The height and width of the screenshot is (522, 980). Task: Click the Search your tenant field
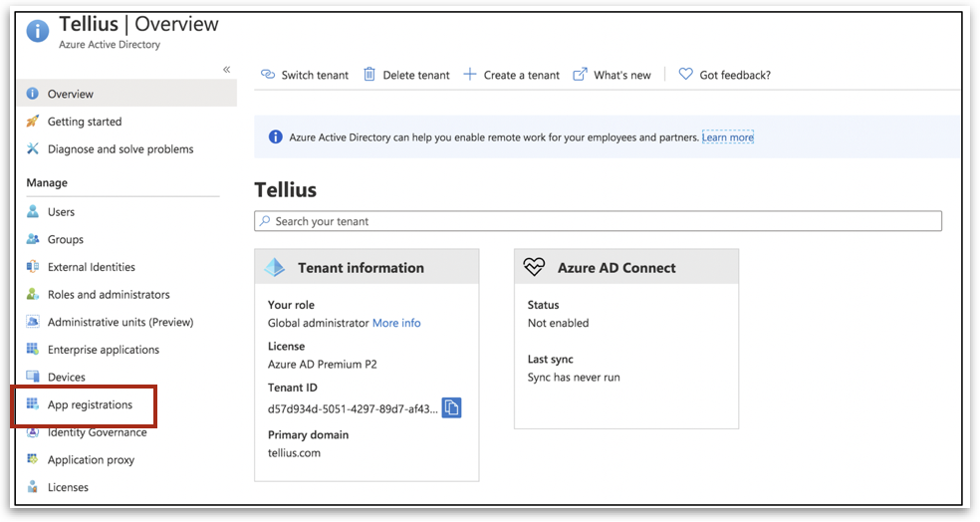click(x=598, y=221)
